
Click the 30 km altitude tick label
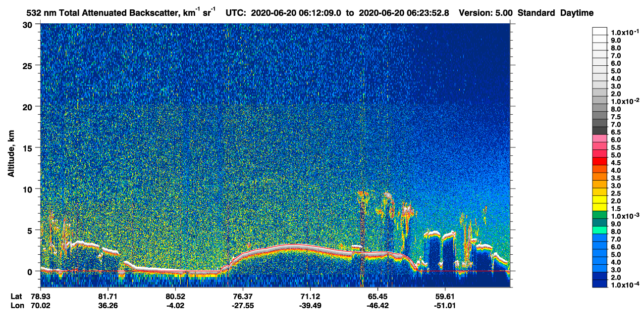click(29, 24)
